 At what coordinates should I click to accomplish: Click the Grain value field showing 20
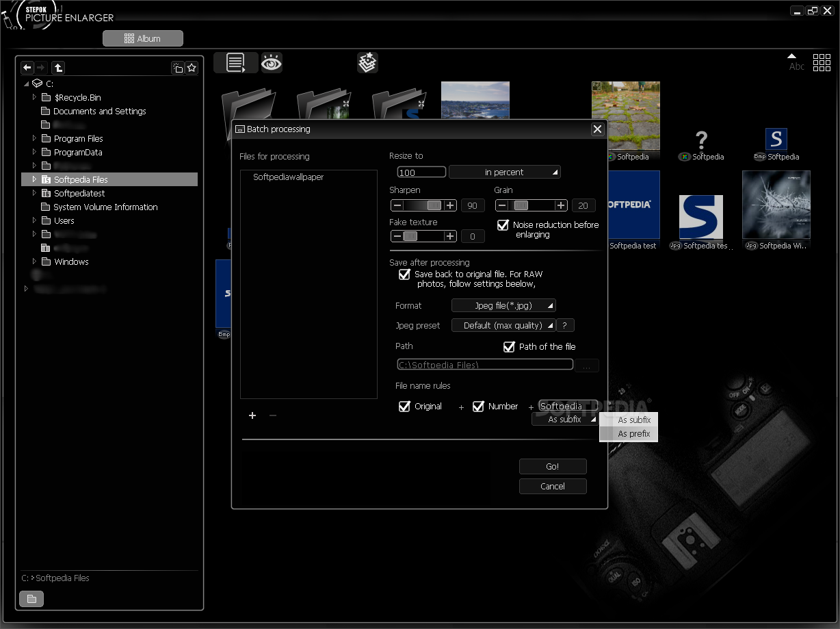(x=583, y=205)
